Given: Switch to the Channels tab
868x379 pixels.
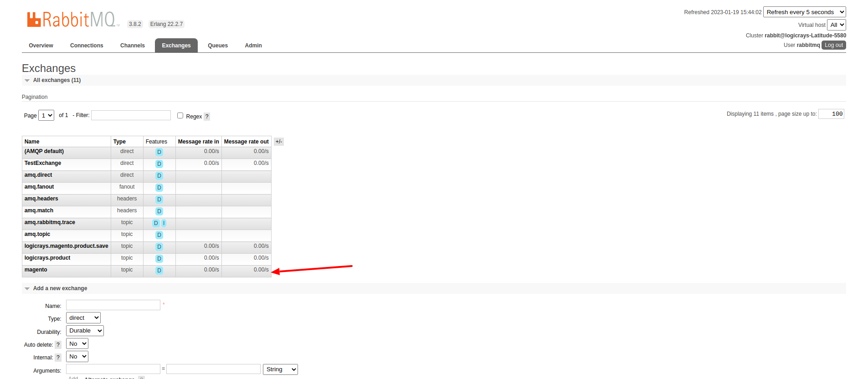Looking at the screenshot, I should (x=133, y=46).
